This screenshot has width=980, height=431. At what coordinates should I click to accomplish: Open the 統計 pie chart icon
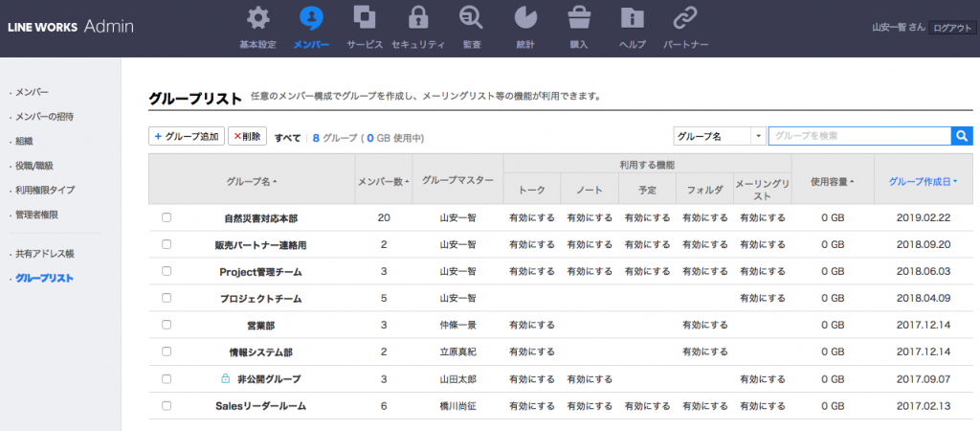[x=524, y=19]
